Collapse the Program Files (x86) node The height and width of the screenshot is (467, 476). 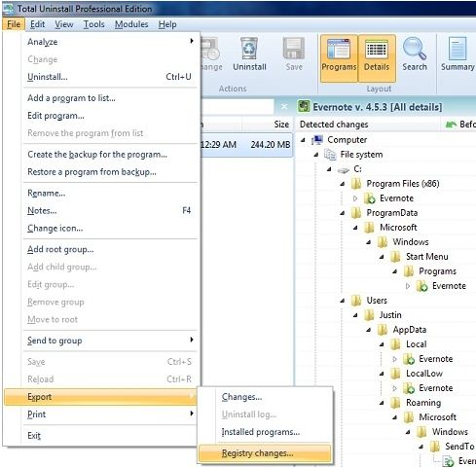coord(342,184)
